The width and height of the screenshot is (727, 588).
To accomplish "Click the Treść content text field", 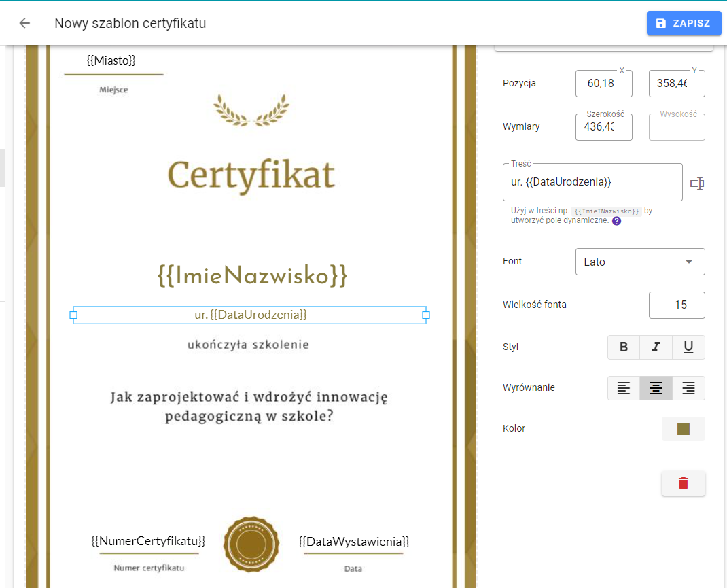I will (592, 181).
